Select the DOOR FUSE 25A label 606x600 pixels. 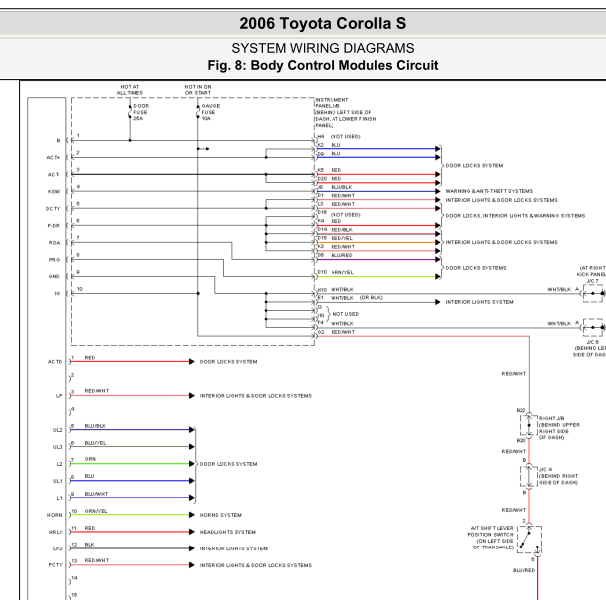[x=141, y=112]
